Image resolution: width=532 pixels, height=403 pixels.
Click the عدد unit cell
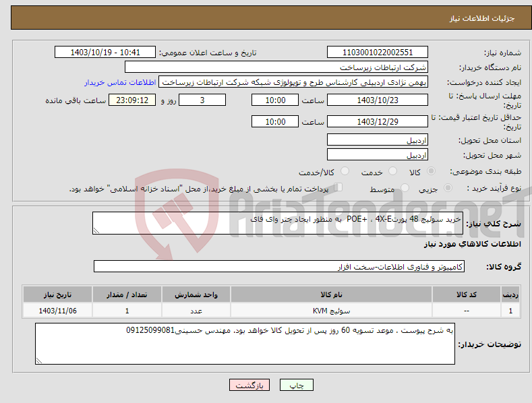[x=196, y=311]
